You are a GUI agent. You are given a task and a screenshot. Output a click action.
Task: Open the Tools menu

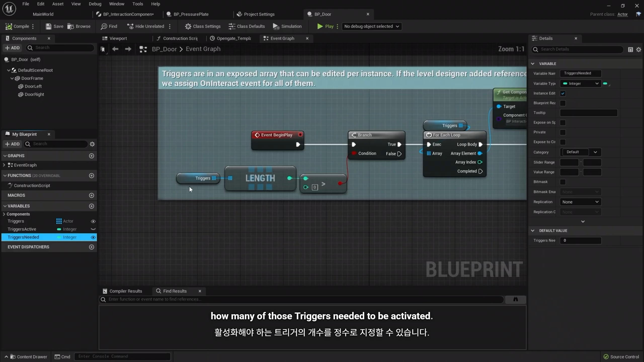138,4
